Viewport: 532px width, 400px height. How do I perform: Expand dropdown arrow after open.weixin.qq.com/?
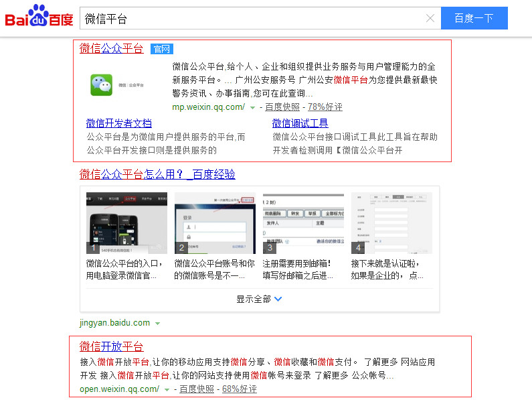[167, 389]
